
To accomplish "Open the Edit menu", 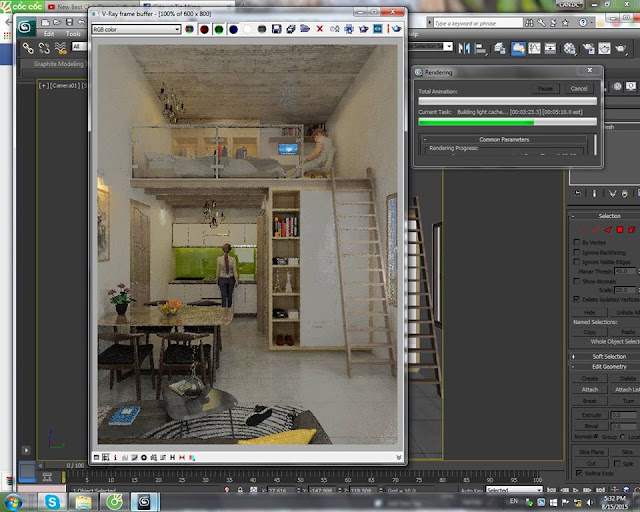I will [49, 34].
